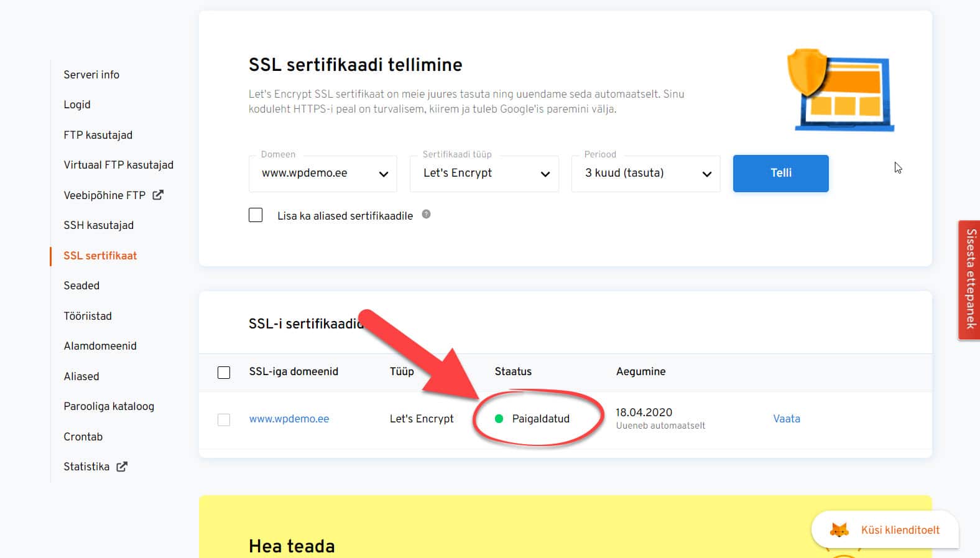
Task: Click Let's Encrypt in the table row
Action: click(x=422, y=419)
